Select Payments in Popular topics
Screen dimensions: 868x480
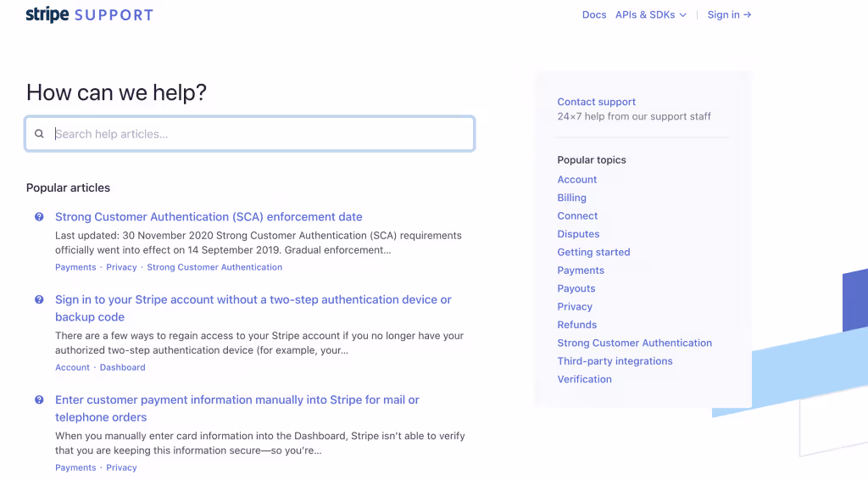pos(580,271)
